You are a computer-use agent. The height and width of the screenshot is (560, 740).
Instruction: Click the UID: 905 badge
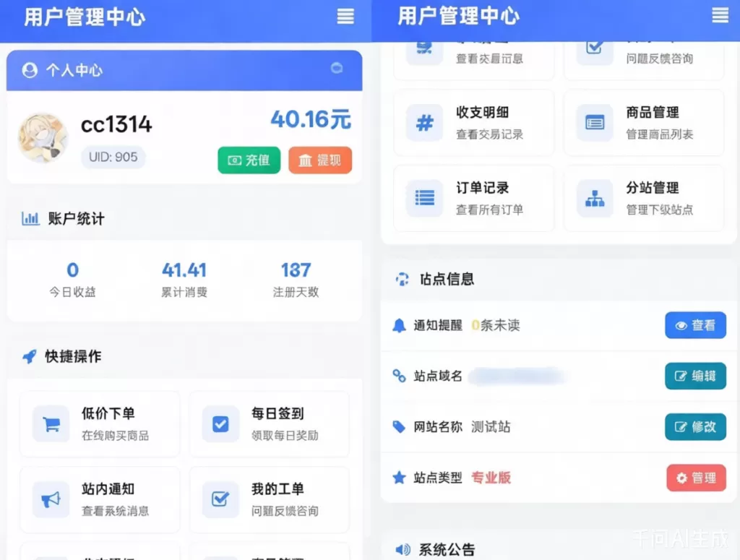click(113, 158)
